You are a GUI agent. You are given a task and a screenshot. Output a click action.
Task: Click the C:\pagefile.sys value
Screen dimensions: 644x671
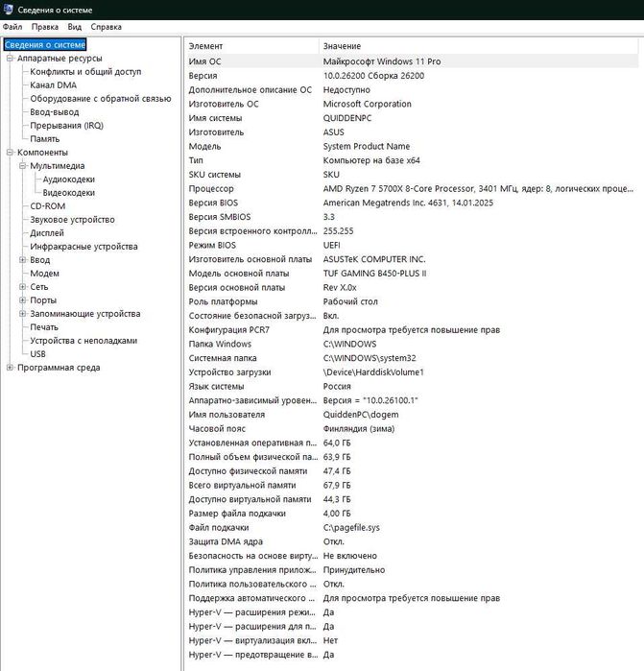(351, 528)
